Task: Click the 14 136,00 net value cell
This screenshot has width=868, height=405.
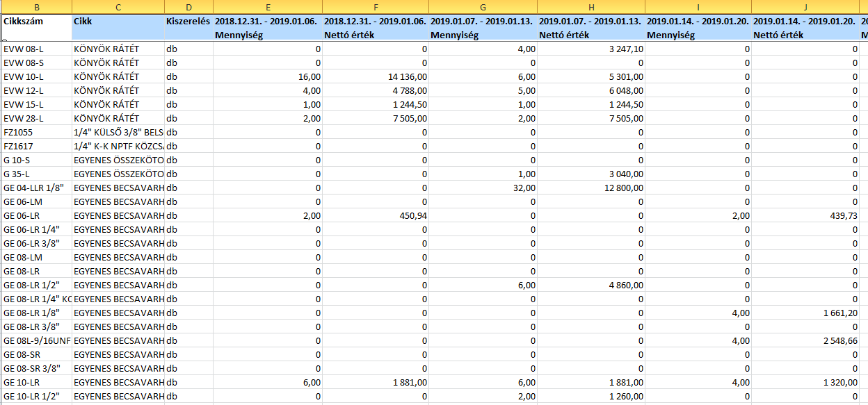Action: pos(376,77)
